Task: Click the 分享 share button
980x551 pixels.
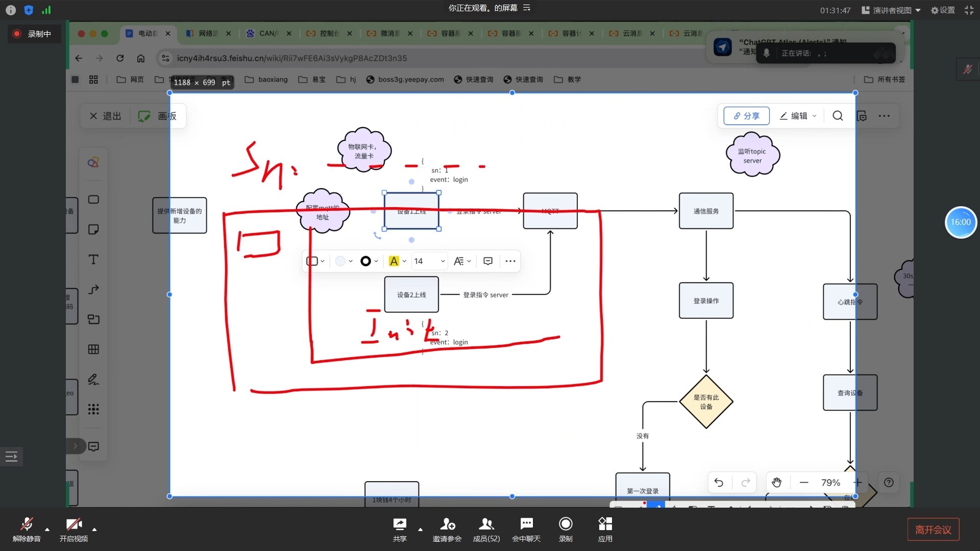Action: 746,116
